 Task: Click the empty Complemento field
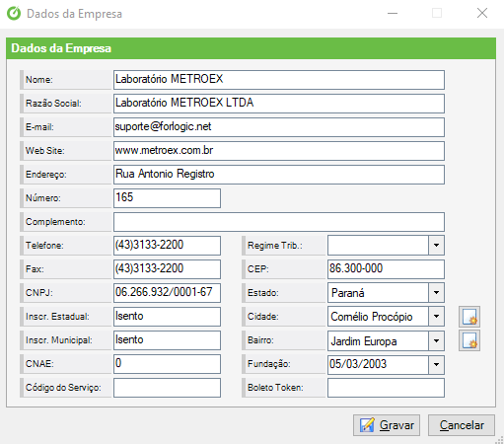(279, 222)
